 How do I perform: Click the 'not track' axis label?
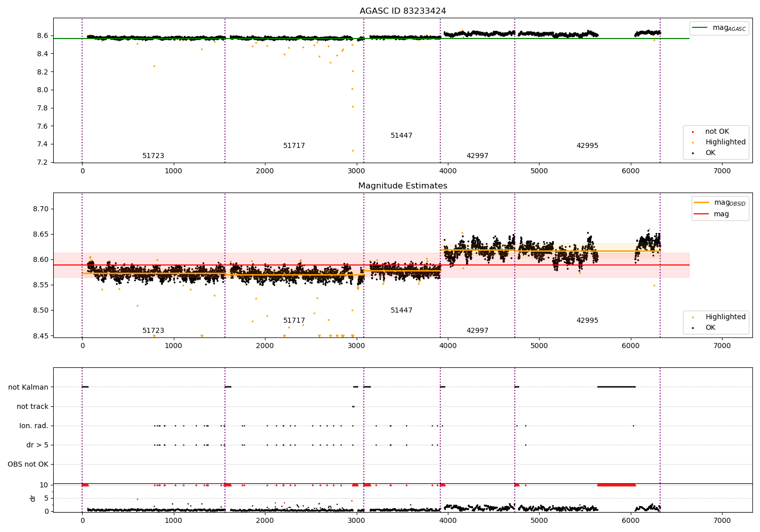coord(32,407)
